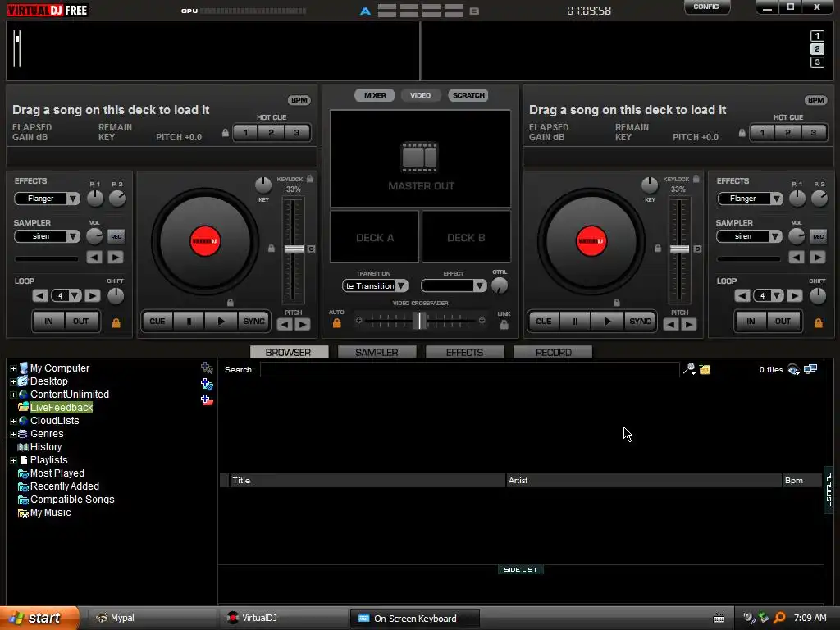Set loop OUT point on right deck
The image size is (840, 630).
pyautogui.click(x=783, y=322)
